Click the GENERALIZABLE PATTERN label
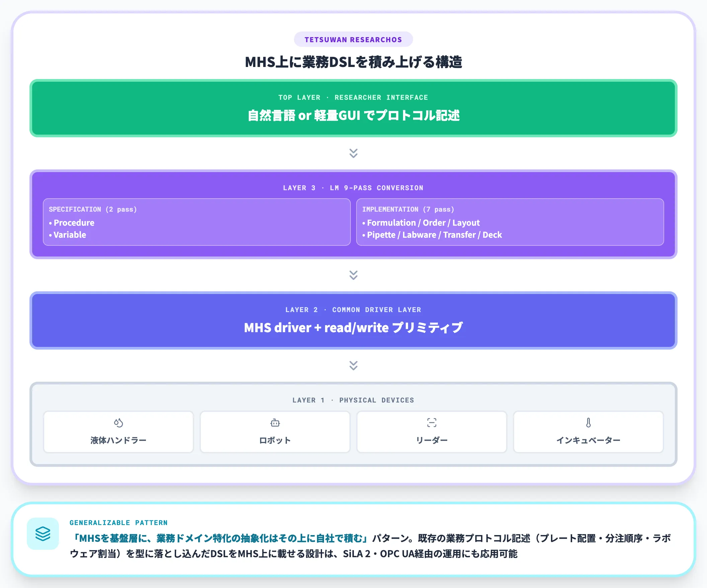This screenshot has width=707, height=588. 119,523
